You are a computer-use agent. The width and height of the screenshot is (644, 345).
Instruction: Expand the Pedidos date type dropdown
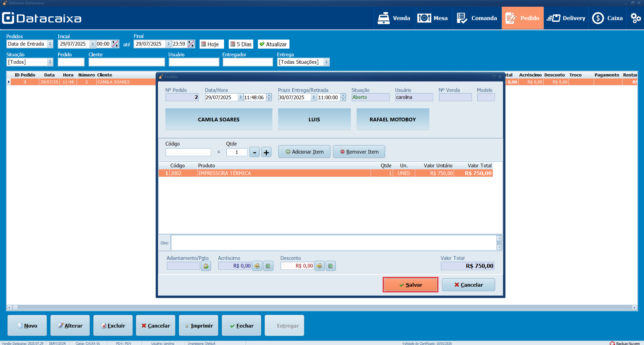(50, 44)
